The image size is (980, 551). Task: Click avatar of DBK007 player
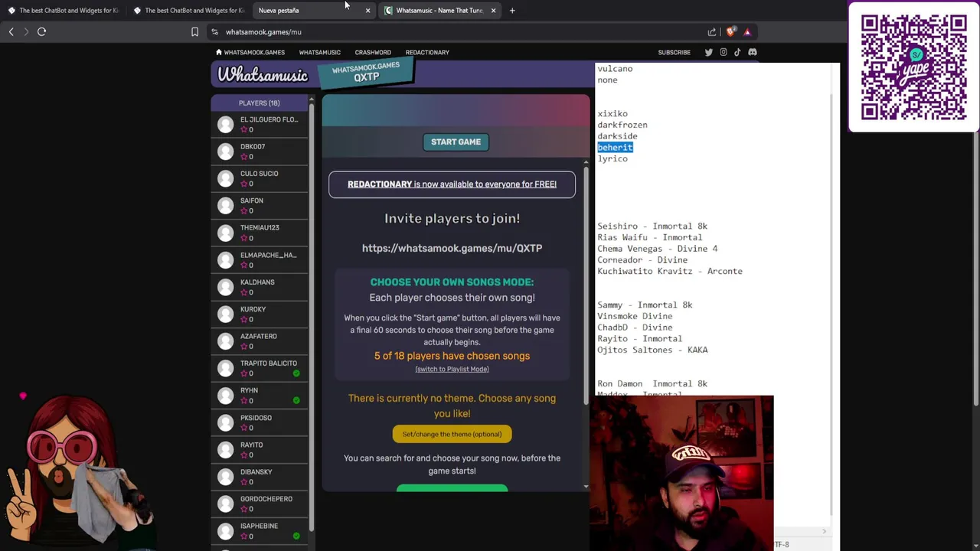225,152
